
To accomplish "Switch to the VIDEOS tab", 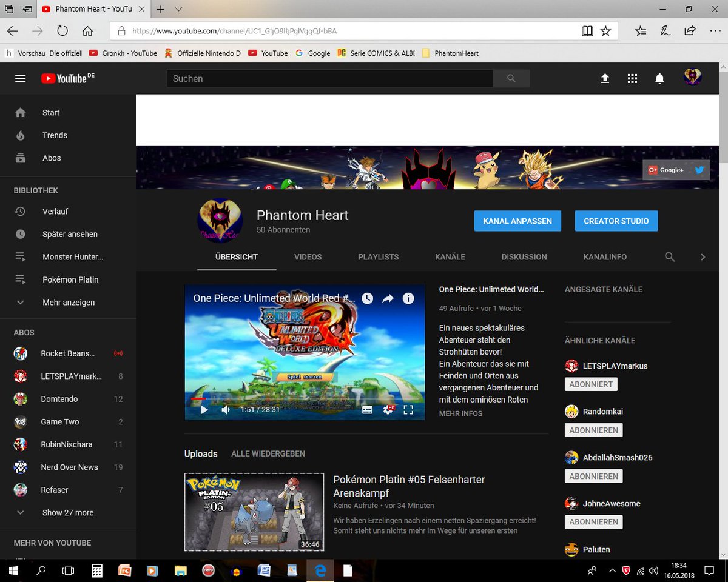I will [x=308, y=257].
